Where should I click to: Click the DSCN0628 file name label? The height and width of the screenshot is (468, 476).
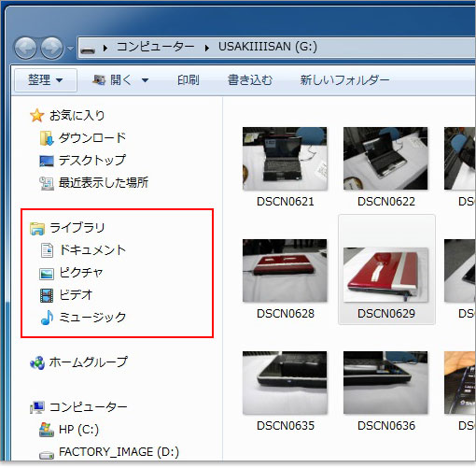tap(286, 314)
